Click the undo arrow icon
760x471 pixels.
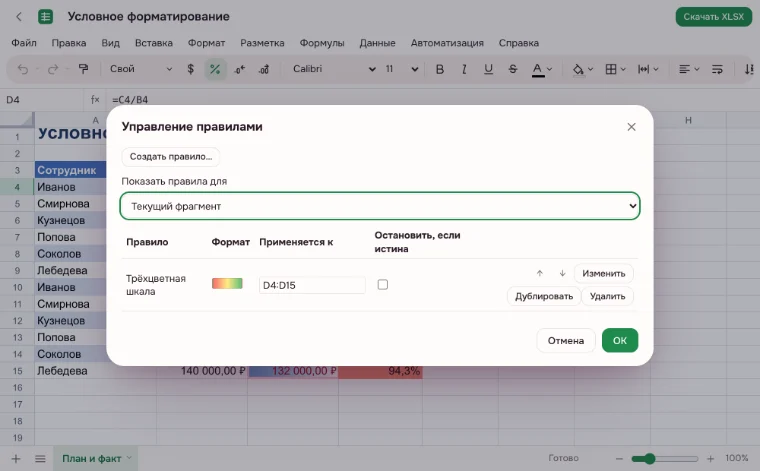pos(23,69)
